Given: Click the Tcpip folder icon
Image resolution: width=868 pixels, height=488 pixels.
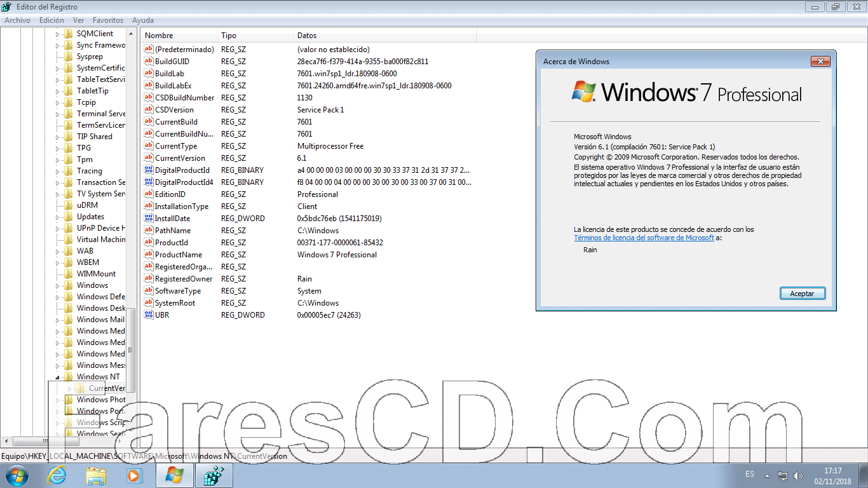Looking at the screenshot, I should tap(68, 102).
